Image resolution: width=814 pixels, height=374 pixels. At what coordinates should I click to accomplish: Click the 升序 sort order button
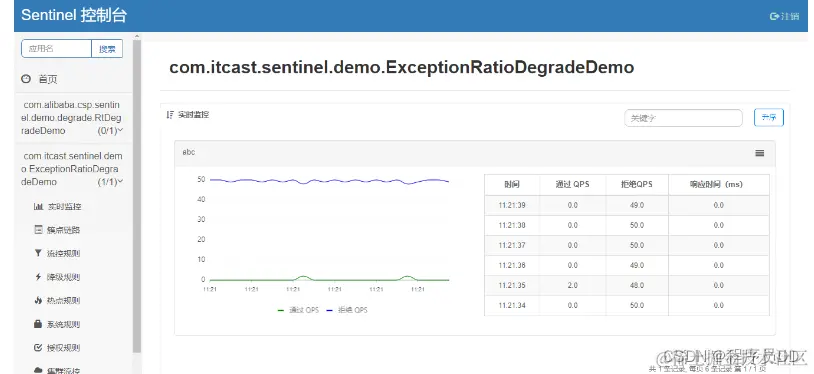click(x=769, y=117)
